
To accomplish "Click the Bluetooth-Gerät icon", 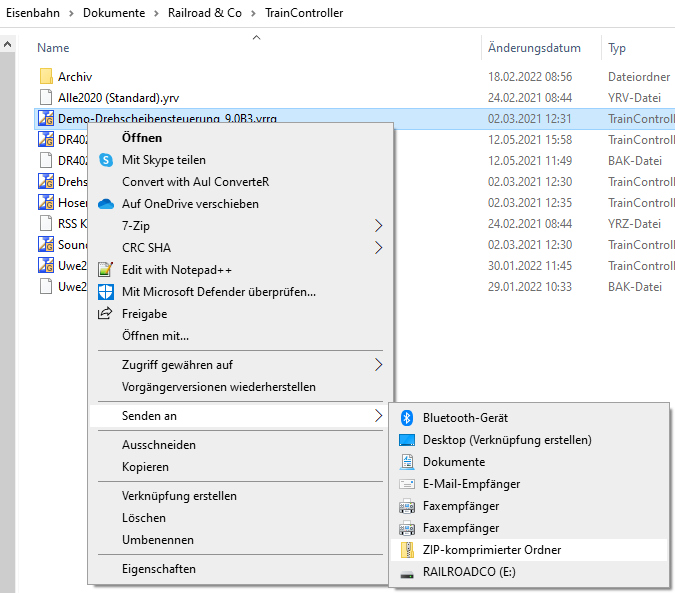I will click(x=407, y=418).
